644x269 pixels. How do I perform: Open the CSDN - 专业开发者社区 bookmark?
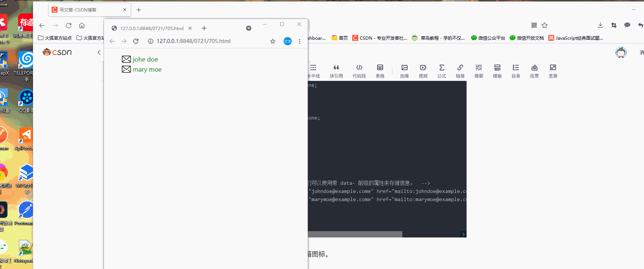tap(380, 38)
